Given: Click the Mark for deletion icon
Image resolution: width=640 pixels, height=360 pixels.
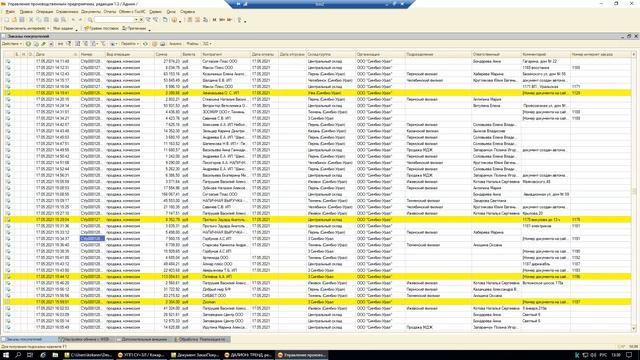Looking at the screenshot, I should [51, 44].
